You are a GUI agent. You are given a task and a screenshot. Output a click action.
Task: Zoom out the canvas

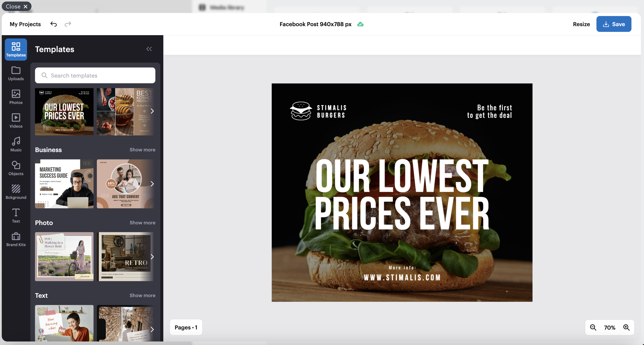[593, 327]
